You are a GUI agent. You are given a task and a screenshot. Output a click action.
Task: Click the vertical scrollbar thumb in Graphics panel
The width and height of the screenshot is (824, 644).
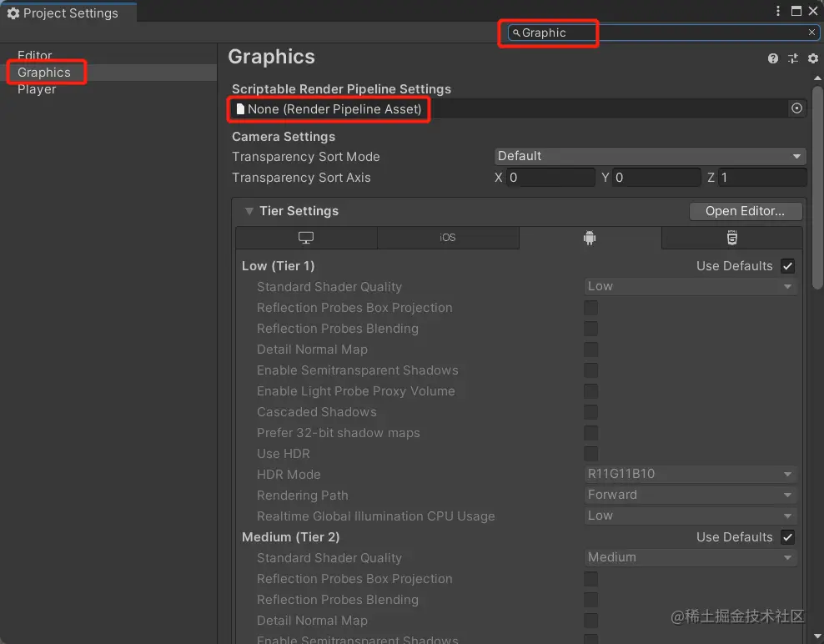[817, 188]
